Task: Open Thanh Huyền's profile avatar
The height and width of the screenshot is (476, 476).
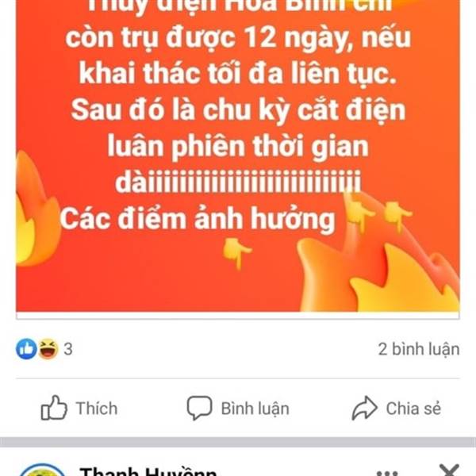Action: click(x=42, y=470)
